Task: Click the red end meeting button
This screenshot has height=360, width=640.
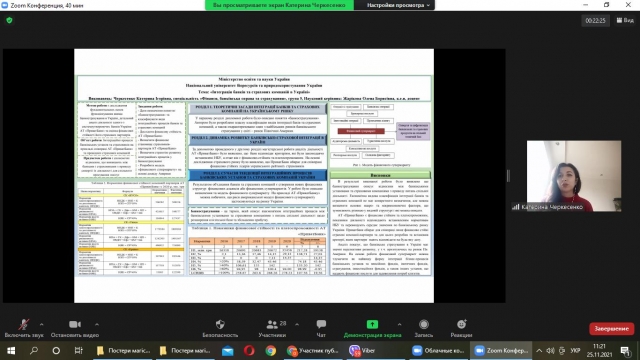Action: click(x=611, y=329)
